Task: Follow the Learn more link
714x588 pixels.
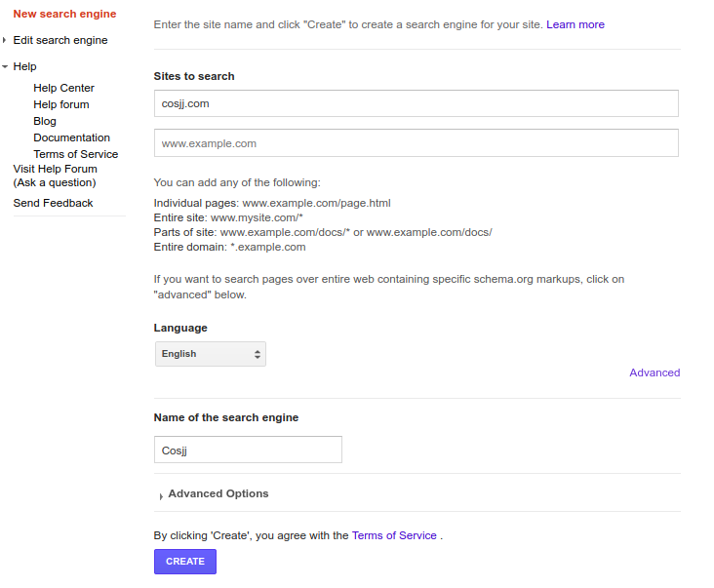Action: click(575, 24)
